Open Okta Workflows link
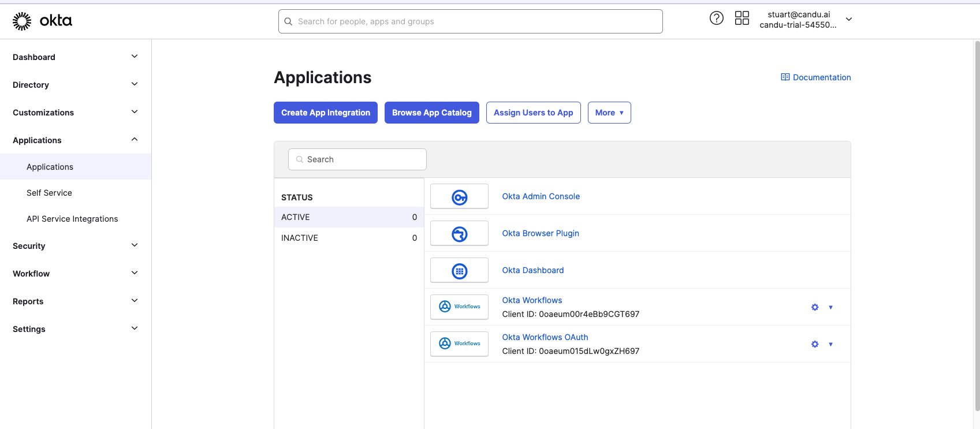 (532, 300)
